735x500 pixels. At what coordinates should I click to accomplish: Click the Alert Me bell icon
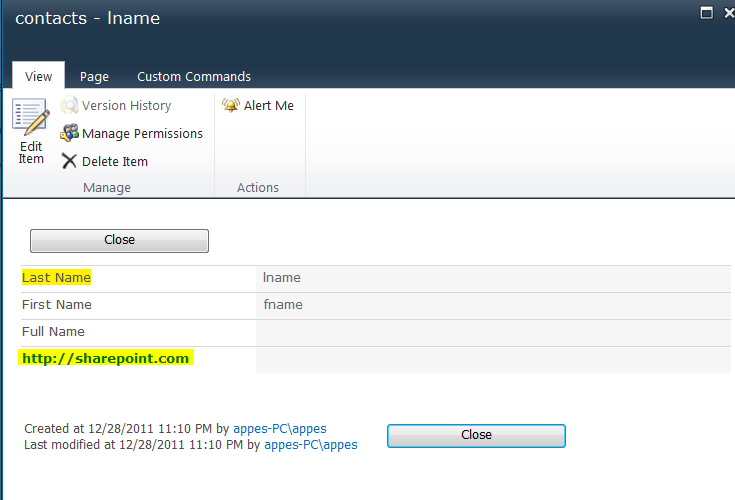pos(231,105)
